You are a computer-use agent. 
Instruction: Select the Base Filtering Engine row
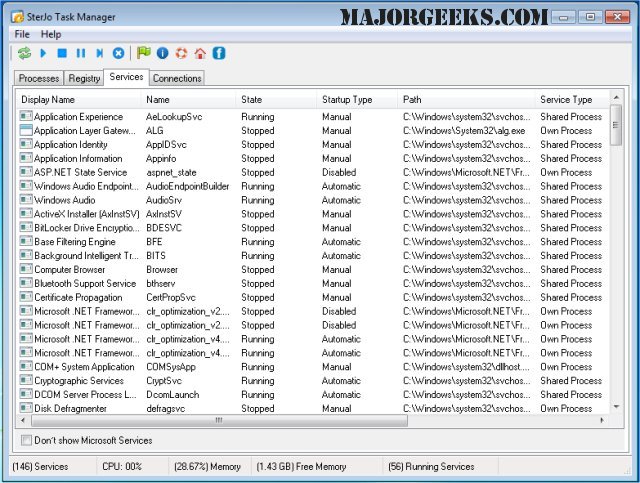[313, 241]
